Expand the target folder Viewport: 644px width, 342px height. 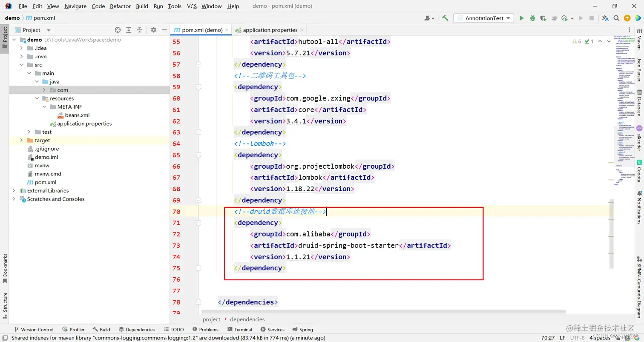[22, 140]
